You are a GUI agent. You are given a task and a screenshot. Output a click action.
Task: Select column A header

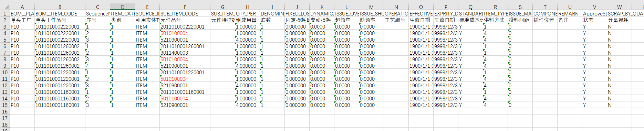click(22, 7)
